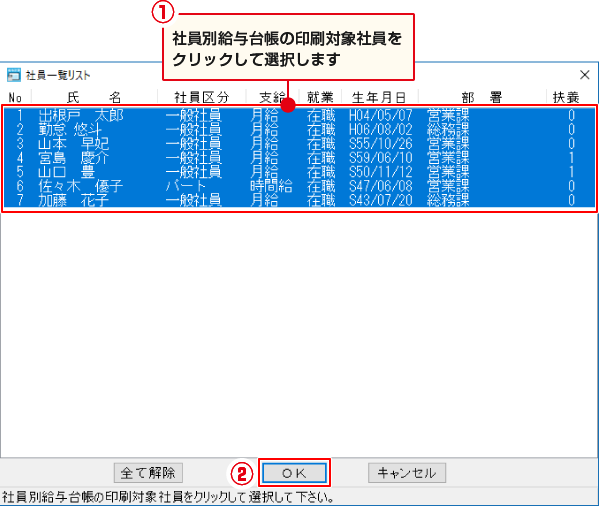Click the 氏名 column header
This screenshot has height=507, width=599.
[94, 97]
